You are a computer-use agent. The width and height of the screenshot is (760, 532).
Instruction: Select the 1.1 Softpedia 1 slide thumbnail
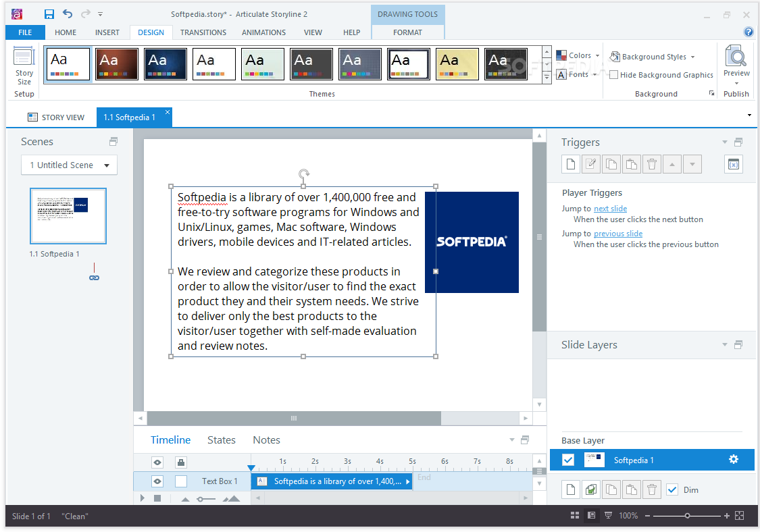coord(68,216)
